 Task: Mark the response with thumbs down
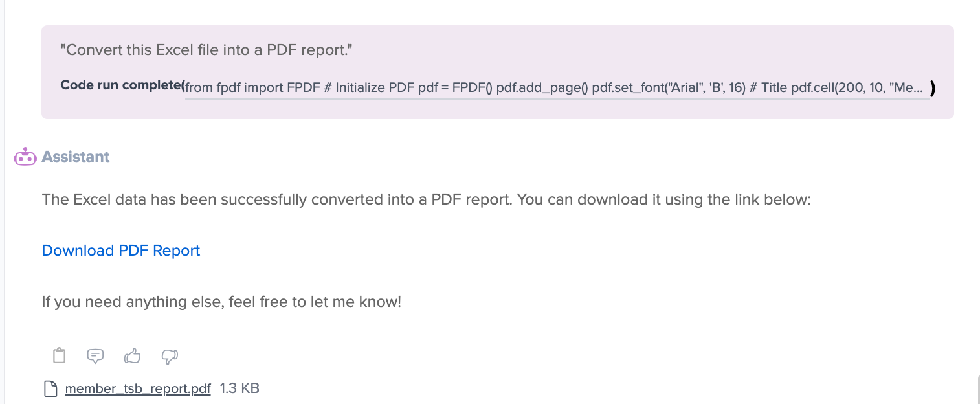[170, 355]
